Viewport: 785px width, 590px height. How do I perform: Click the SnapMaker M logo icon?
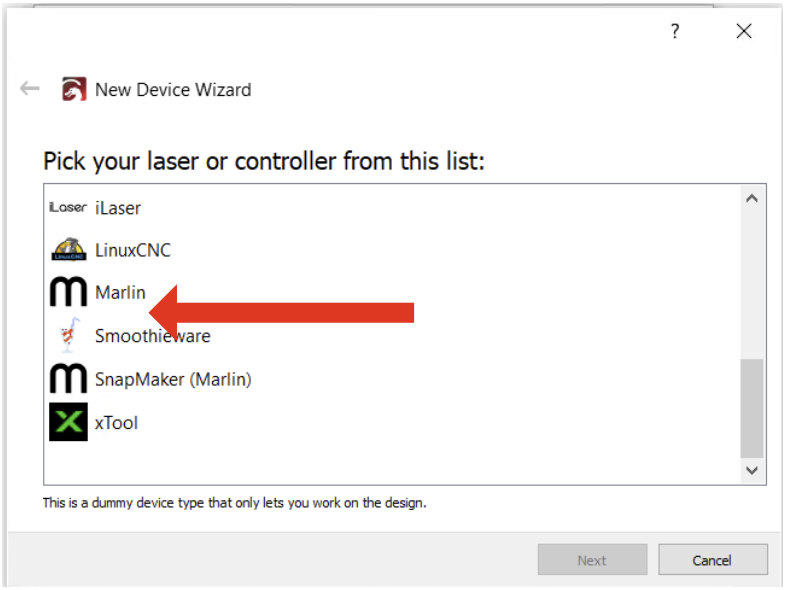68,378
